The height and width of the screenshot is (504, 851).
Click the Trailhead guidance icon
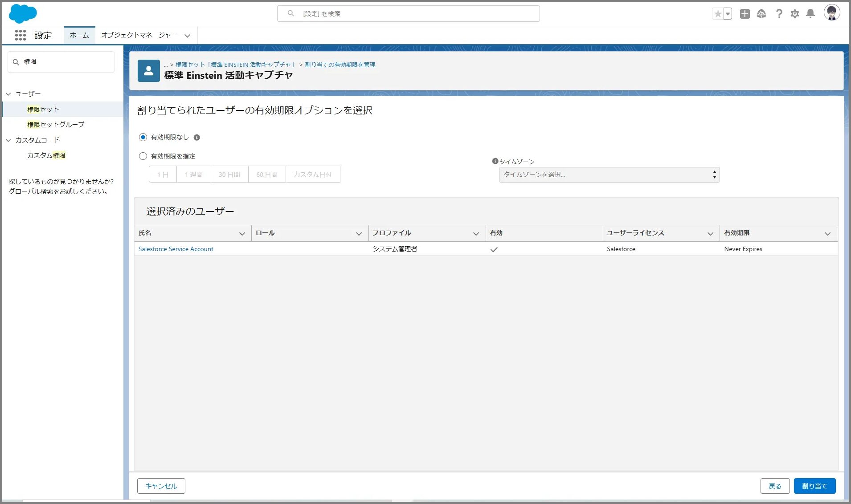[761, 14]
